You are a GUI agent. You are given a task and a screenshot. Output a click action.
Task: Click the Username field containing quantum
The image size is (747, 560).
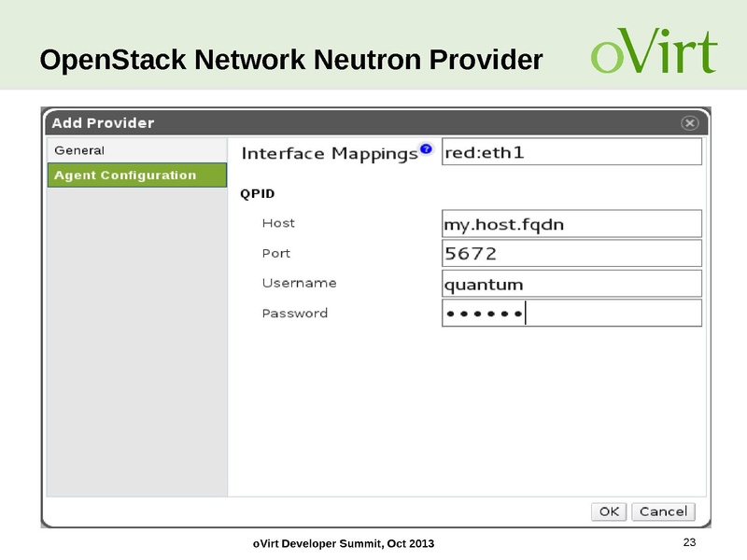(x=570, y=283)
